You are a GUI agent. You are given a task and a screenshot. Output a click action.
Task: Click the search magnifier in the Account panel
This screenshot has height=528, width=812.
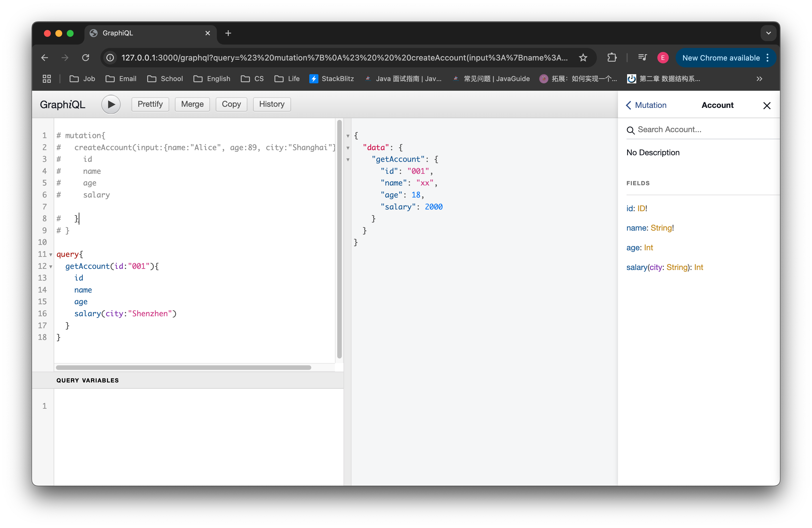631,130
